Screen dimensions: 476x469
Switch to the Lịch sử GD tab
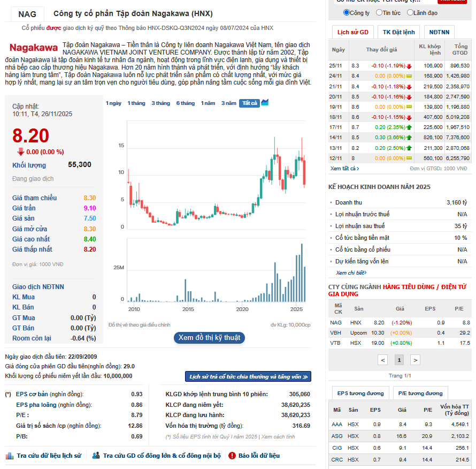(x=353, y=32)
